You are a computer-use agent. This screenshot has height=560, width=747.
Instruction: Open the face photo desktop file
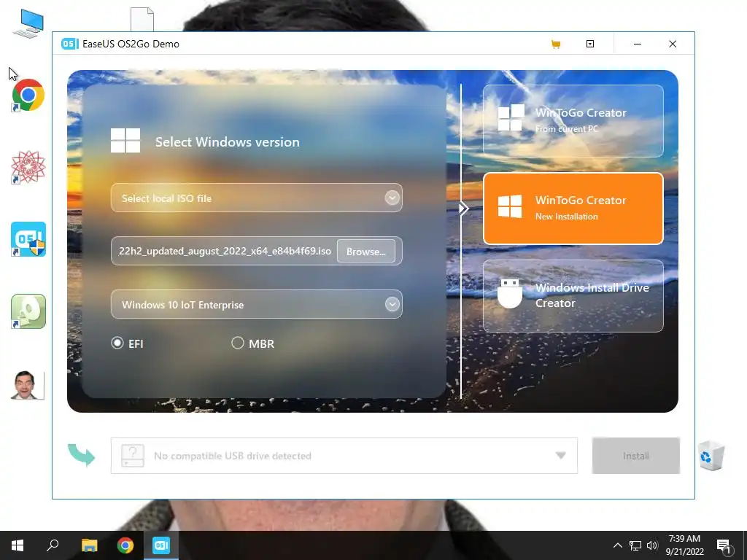tap(28, 385)
